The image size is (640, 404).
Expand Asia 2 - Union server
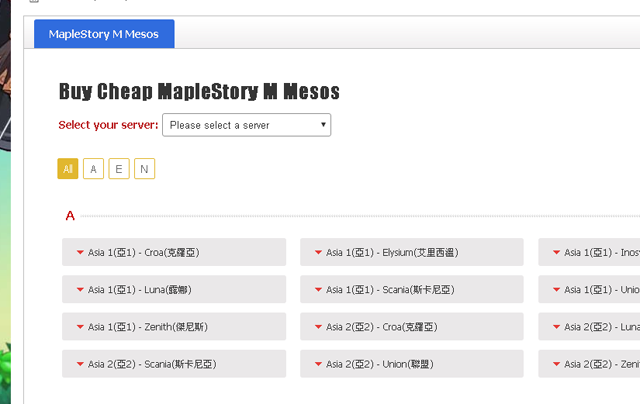pos(412,364)
